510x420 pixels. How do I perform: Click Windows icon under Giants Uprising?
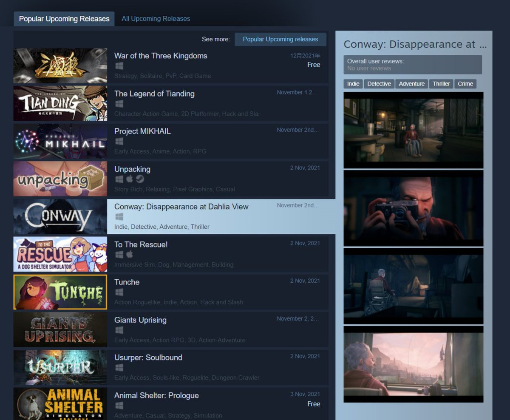119,330
